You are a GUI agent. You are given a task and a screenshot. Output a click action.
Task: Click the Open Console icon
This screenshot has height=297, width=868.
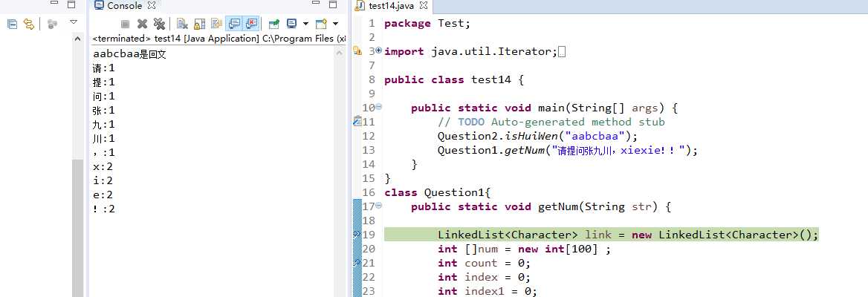(x=321, y=24)
